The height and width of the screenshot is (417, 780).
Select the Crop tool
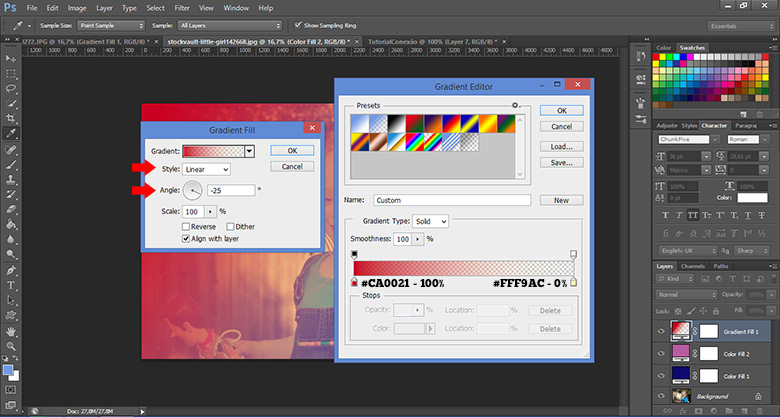(x=11, y=117)
